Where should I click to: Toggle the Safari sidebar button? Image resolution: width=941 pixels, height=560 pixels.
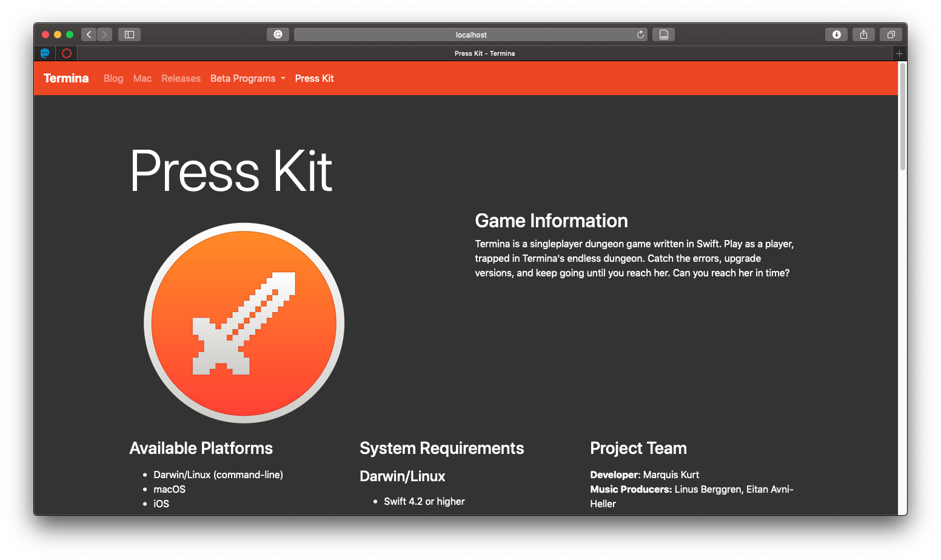(x=129, y=35)
